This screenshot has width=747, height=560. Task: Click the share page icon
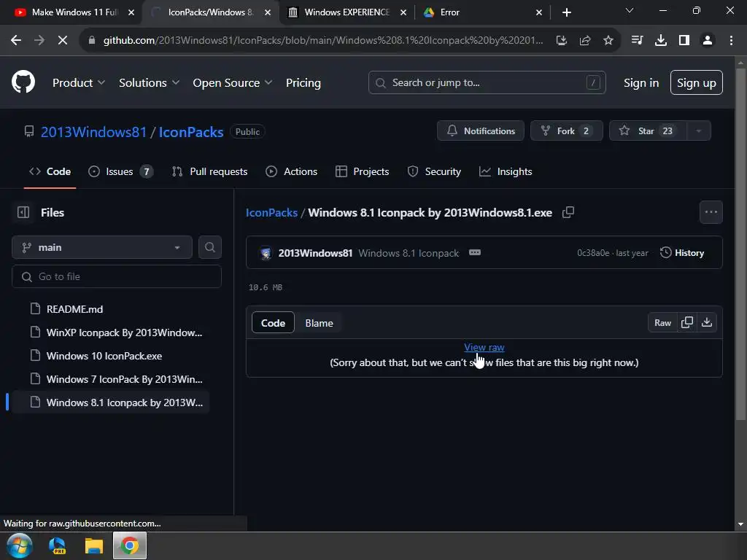point(585,41)
